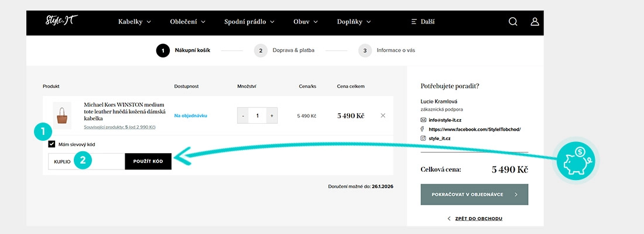Click the piggy bank savings icon
Viewport: 644px width, 234px height.
pyautogui.click(x=578, y=160)
